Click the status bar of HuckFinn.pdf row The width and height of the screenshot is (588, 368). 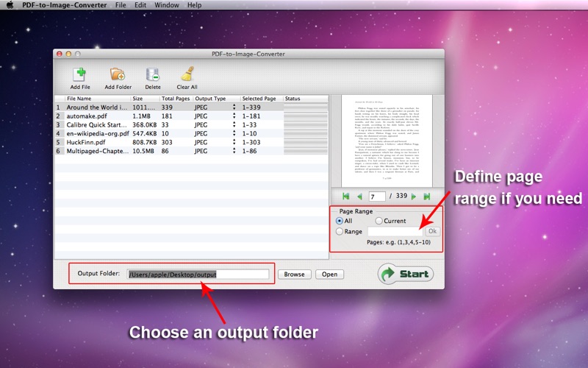[x=306, y=142]
